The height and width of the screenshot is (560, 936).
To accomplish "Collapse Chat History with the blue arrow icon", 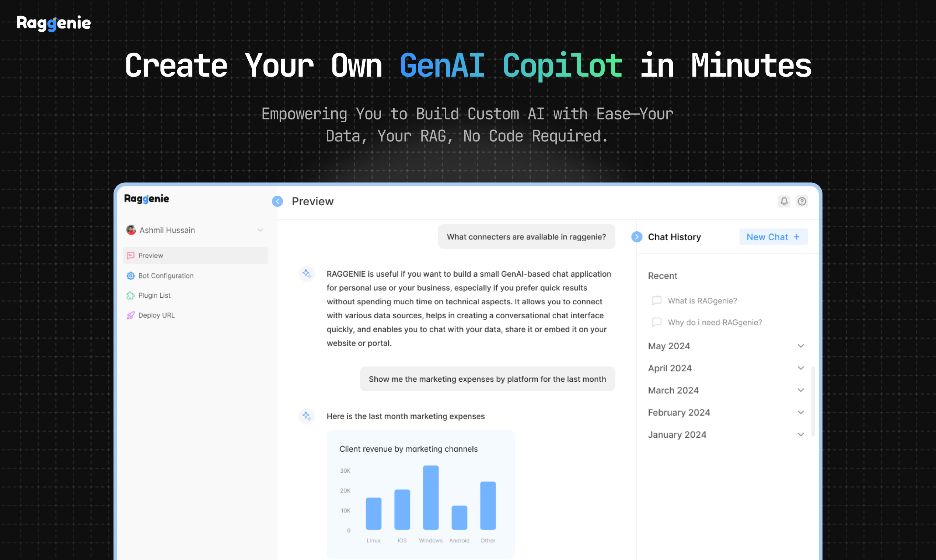I will click(637, 237).
